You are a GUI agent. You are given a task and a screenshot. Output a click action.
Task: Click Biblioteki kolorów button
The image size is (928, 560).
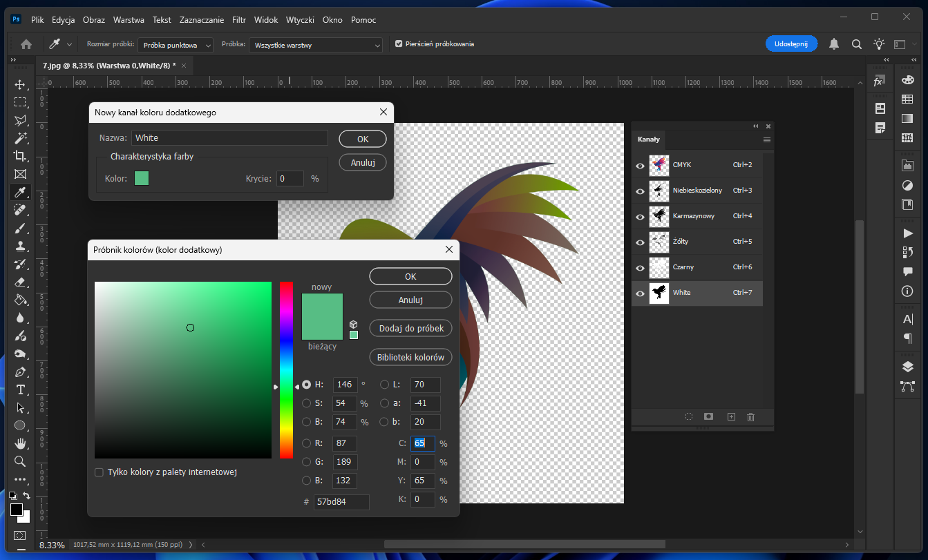coord(410,358)
